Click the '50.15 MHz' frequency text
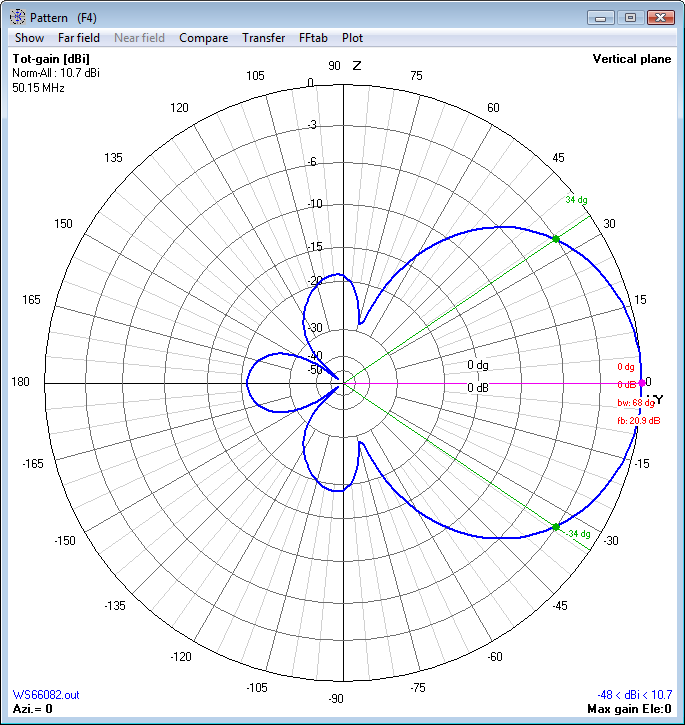 pyautogui.click(x=38, y=88)
